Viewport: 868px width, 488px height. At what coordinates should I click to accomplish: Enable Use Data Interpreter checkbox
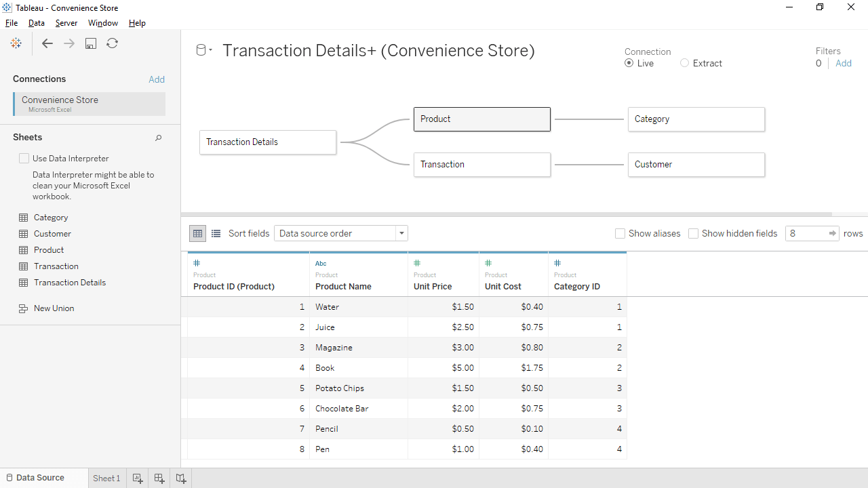(24, 159)
